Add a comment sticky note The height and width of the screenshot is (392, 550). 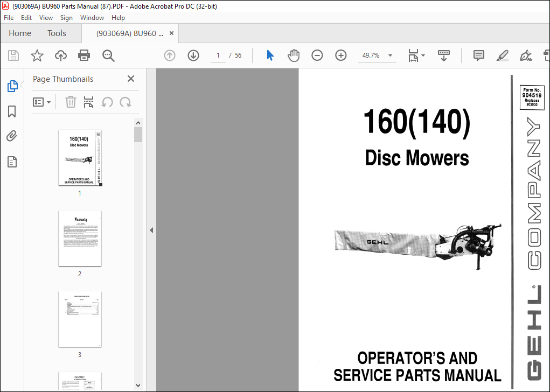coord(478,55)
